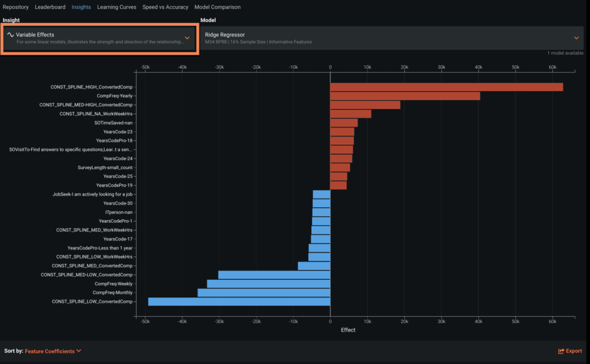This screenshot has height=364, width=590.
Task: Select the YearsCode-23 label
Action: [x=118, y=132]
